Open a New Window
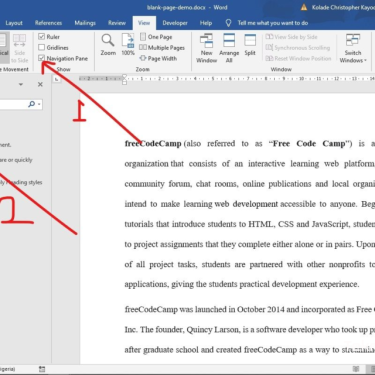The height and width of the screenshot is (375, 375). [x=206, y=48]
